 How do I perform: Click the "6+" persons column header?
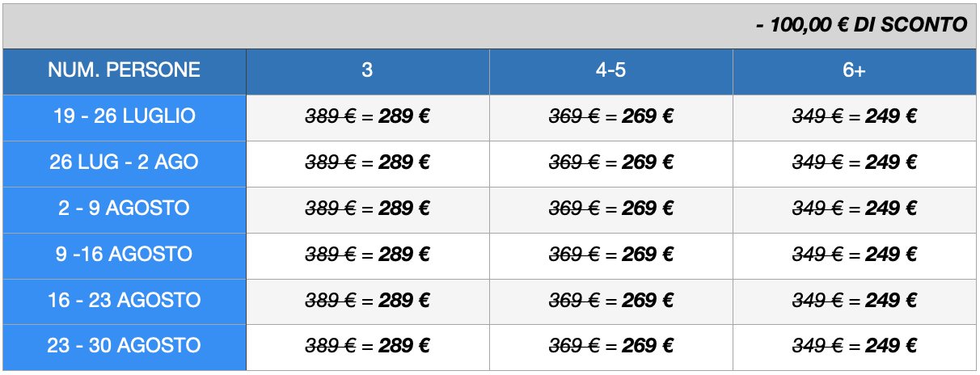point(854,70)
